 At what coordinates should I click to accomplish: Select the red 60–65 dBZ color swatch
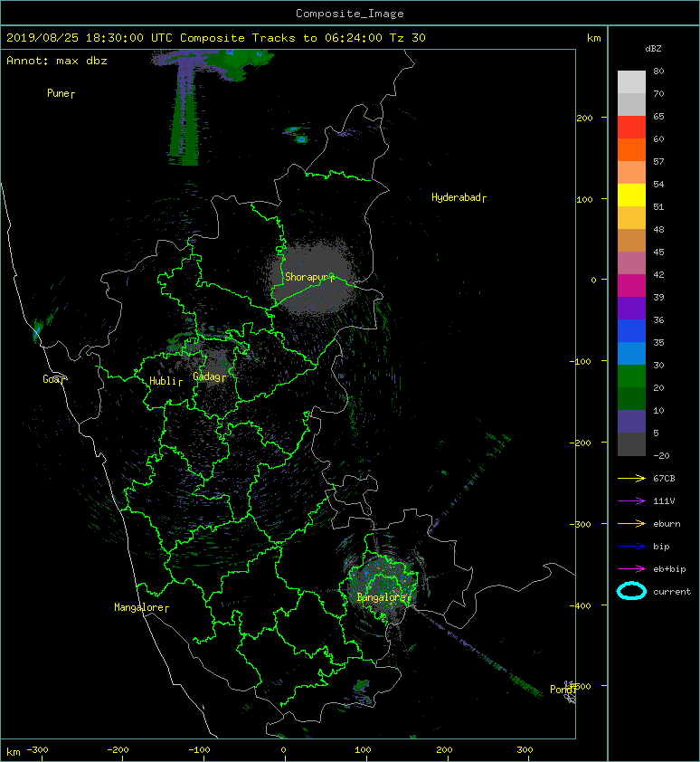pyautogui.click(x=631, y=128)
